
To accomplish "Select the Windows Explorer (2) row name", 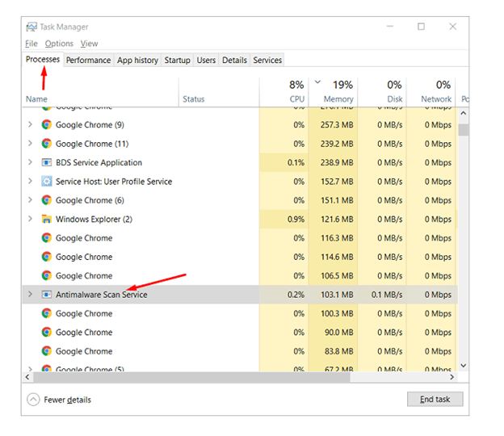I will coord(94,219).
